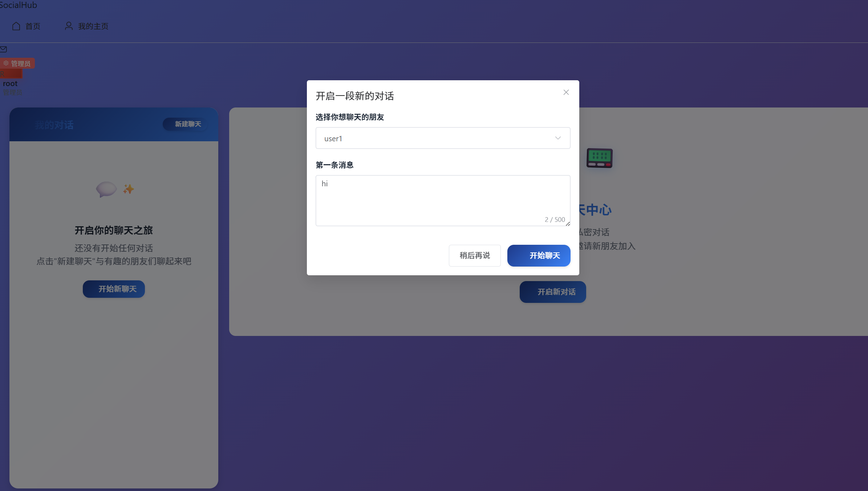Click the speech bubble emoji icon
The height and width of the screenshot is (491, 868).
click(106, 189)
